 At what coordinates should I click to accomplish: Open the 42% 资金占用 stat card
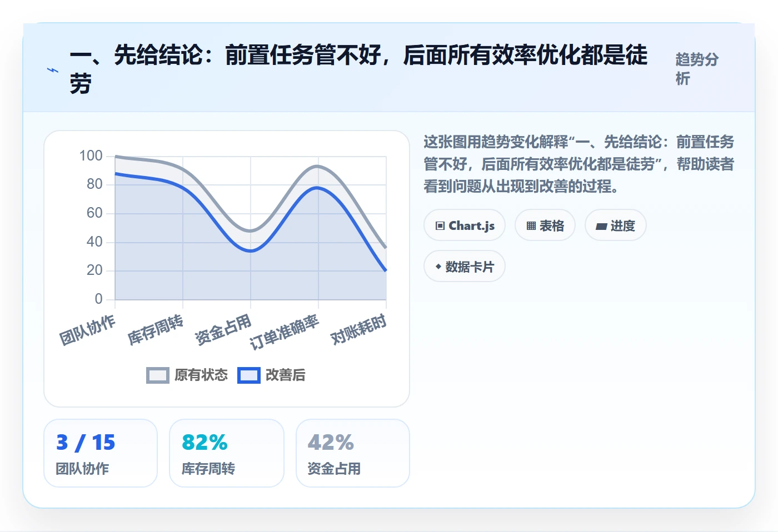pyautogui.click(x=353, y=453)
